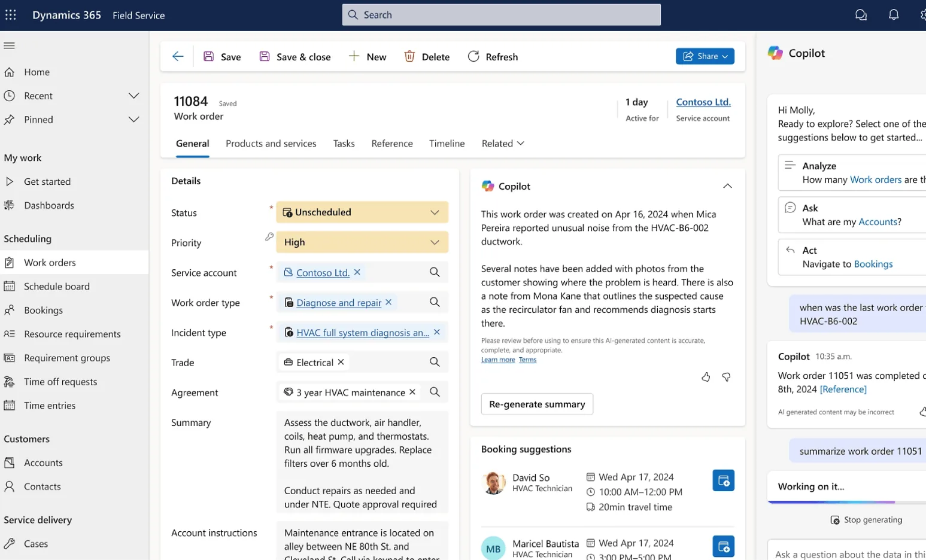Open Learn more link under summary

tap(498, 360)
